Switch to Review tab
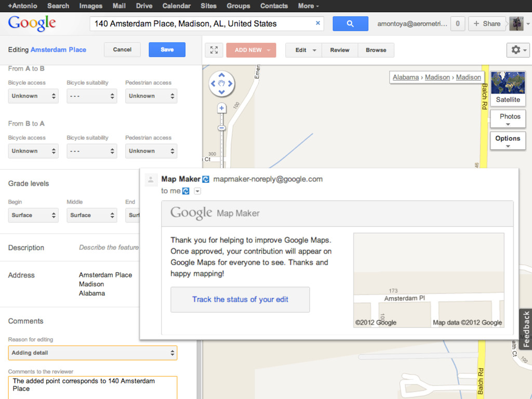The height and width of the screenshot is (399, 532). (340, 50)
